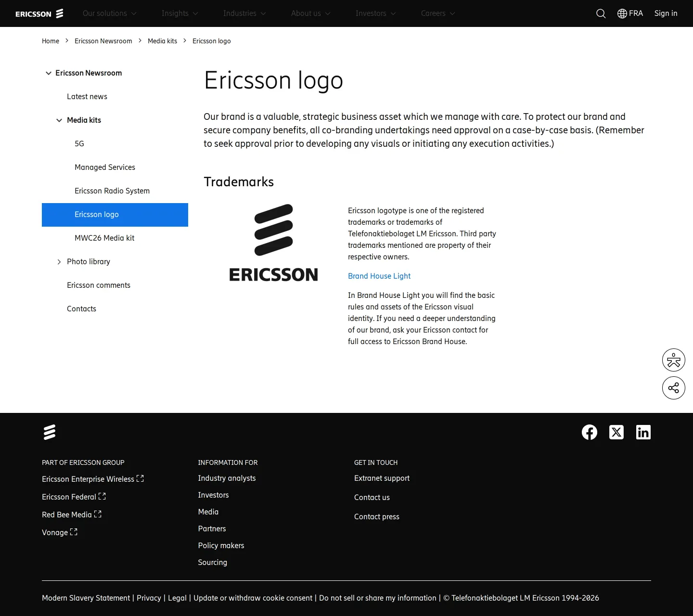Click the globe language icon
Viewport: 693px width, 616px height.
(622, 13)
